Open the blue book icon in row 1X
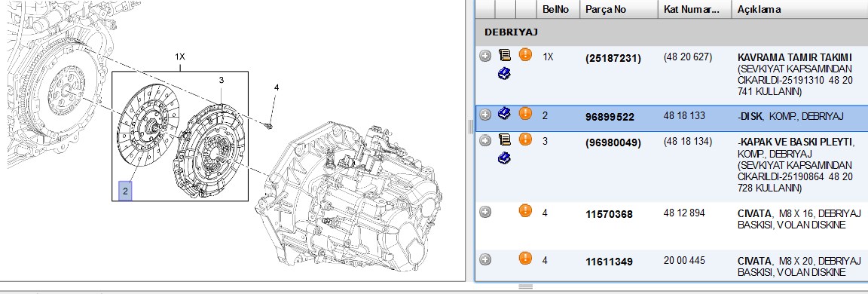 click(504, 74)
